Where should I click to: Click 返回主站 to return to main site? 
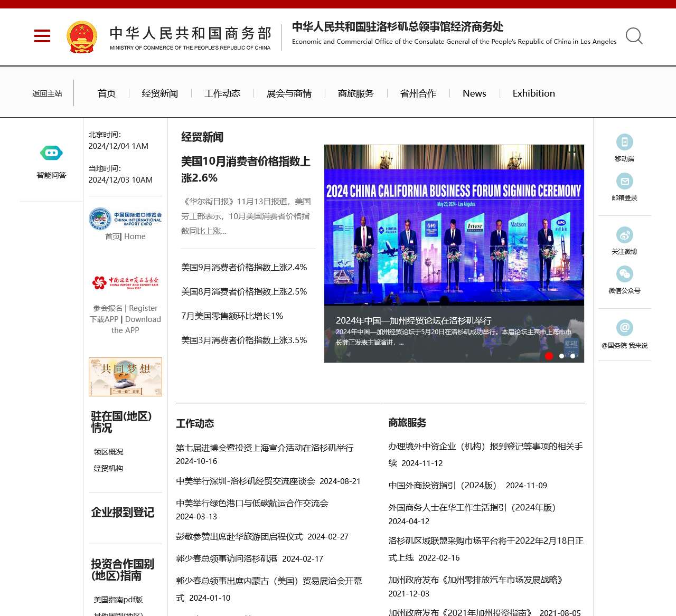47,93
